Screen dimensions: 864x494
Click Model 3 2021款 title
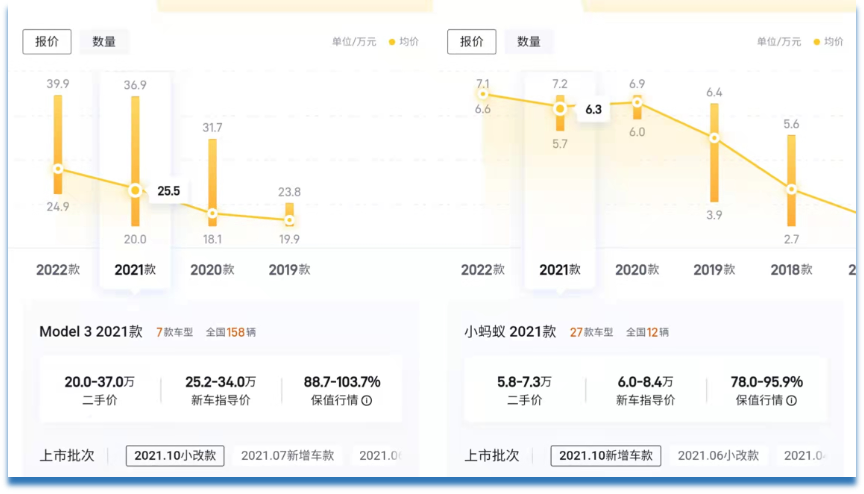point(91,332)
